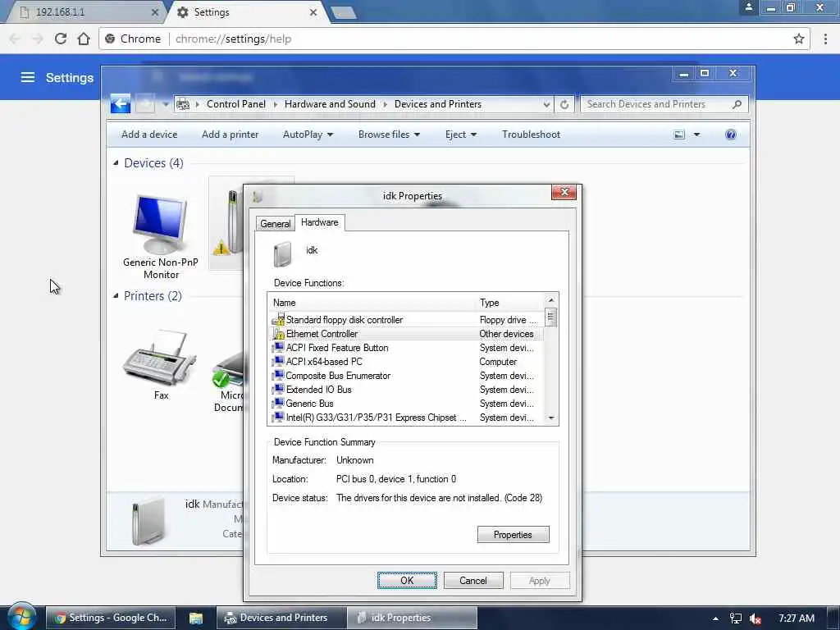Screen dimensions: 840x630
Task: Open Windows Start orb
Action: [x=21, y=616]
